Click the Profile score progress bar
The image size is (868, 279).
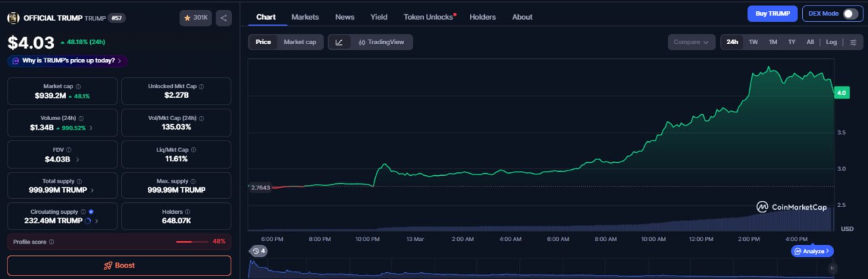click(193, 242)
